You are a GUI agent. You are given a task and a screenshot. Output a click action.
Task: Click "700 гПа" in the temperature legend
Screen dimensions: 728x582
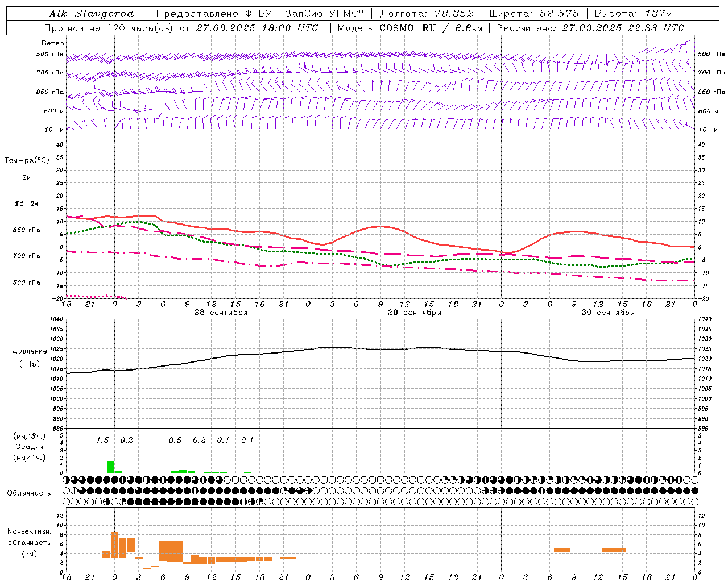27,256
